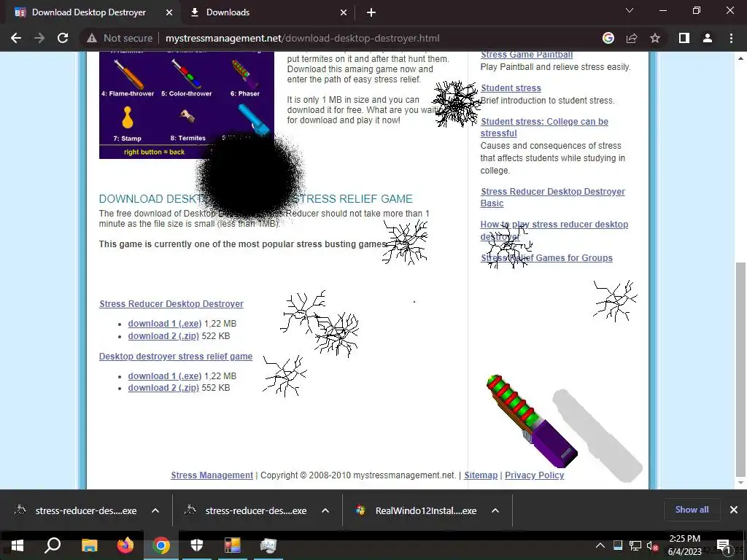Click the Chrome taskbar icon
This screenshot has height=560, width=747.
click(x=161, y=545)
